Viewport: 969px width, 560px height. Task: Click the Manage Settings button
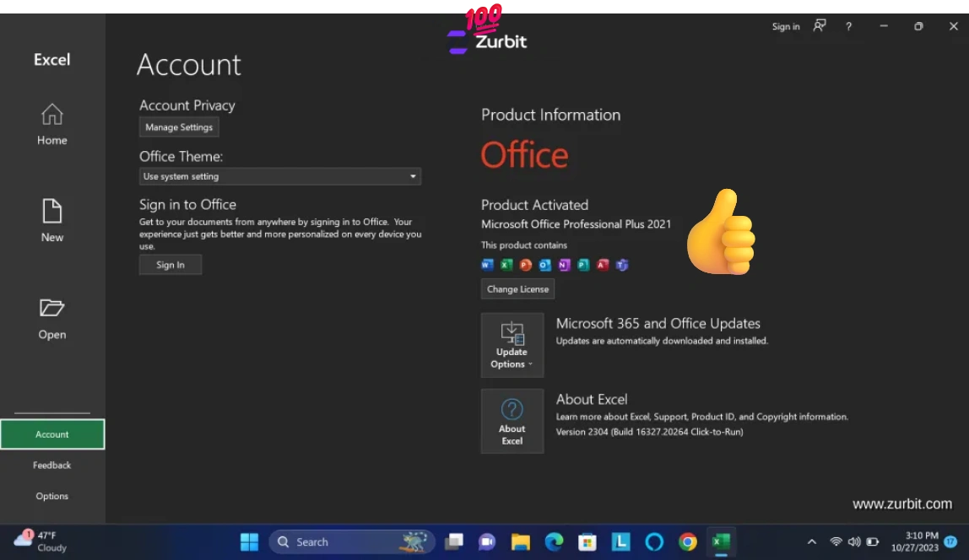179,127
